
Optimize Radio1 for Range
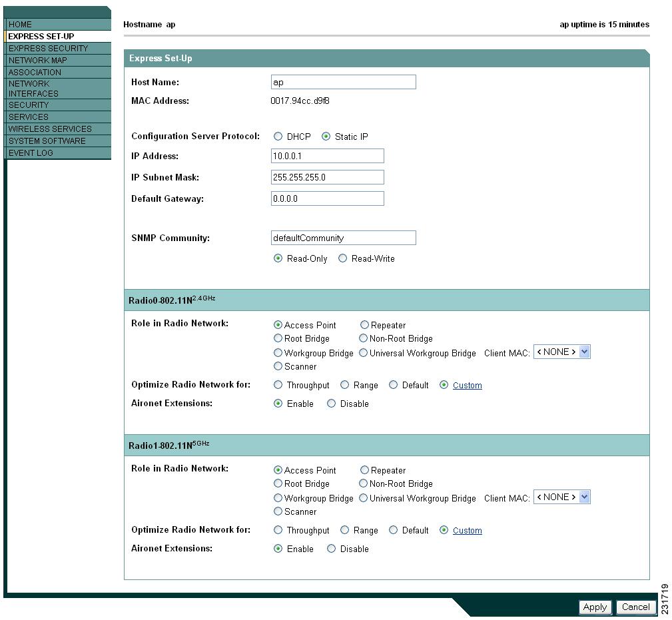tap(344, 530)
